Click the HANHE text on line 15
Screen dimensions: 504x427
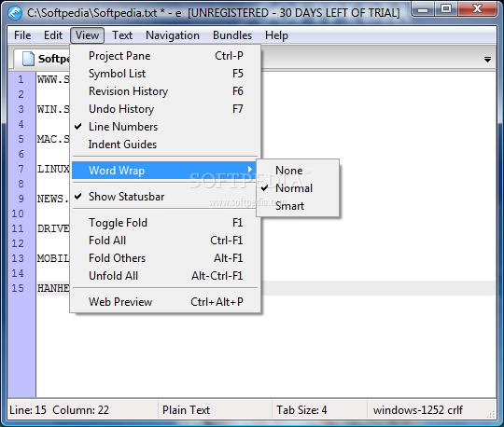[x=53, y=288]
